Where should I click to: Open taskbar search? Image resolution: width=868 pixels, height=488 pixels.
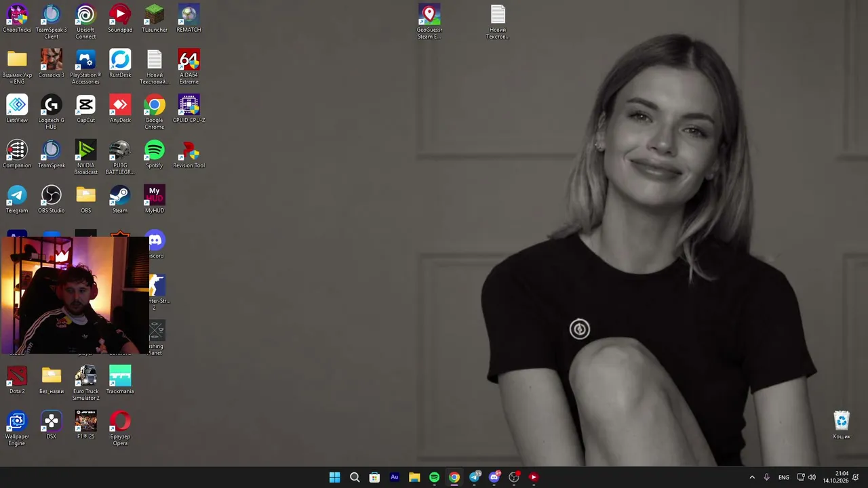click(x=355, y=477)
